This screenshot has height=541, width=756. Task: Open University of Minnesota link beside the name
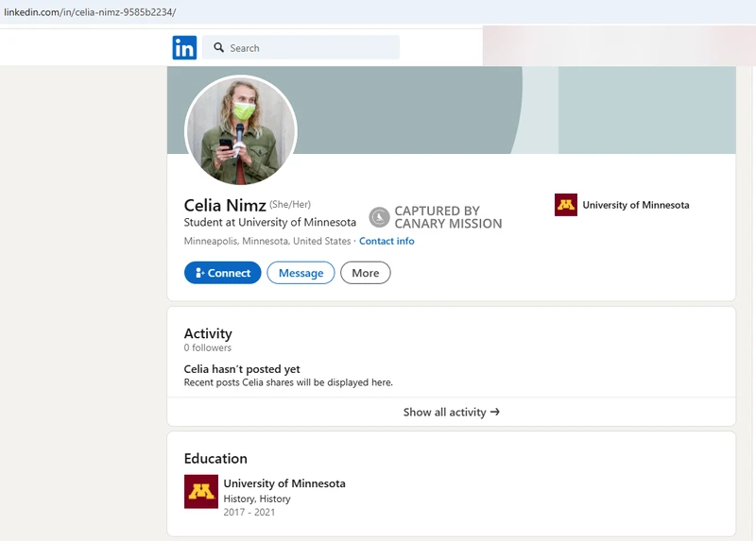click(x=635, y=205)
